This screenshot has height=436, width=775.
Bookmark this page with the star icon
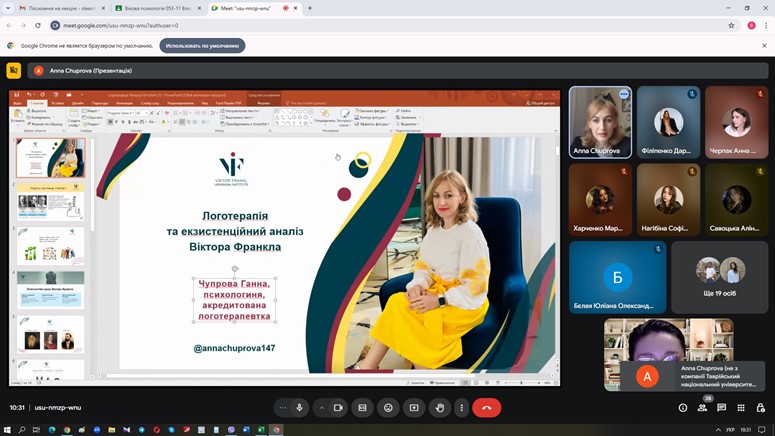click(x=731, y=25)
